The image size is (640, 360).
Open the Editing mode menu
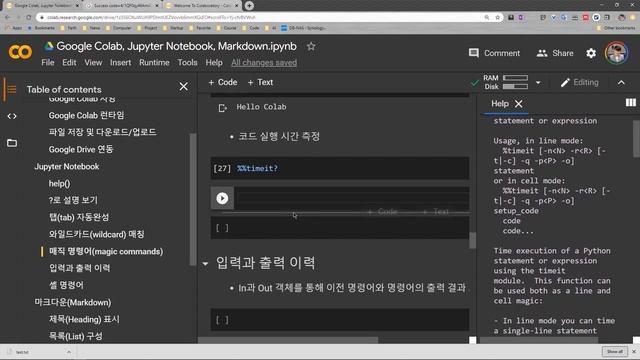pyautogui.click(x=580, y=82)
